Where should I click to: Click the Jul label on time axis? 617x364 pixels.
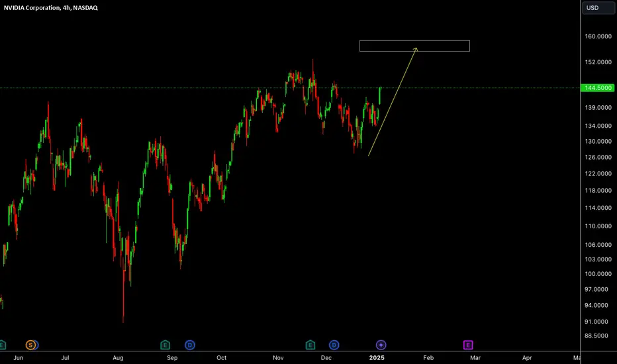coord(66,357)
